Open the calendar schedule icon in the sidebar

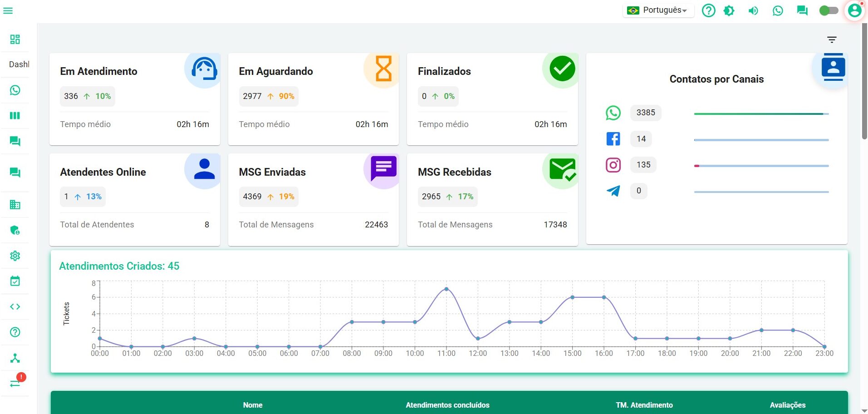coord(15,281)
